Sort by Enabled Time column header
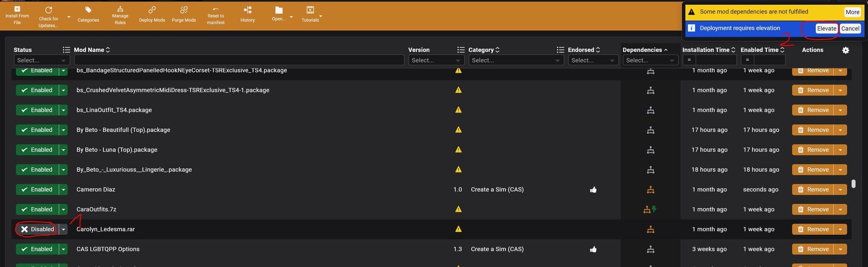 pos(763,50)
